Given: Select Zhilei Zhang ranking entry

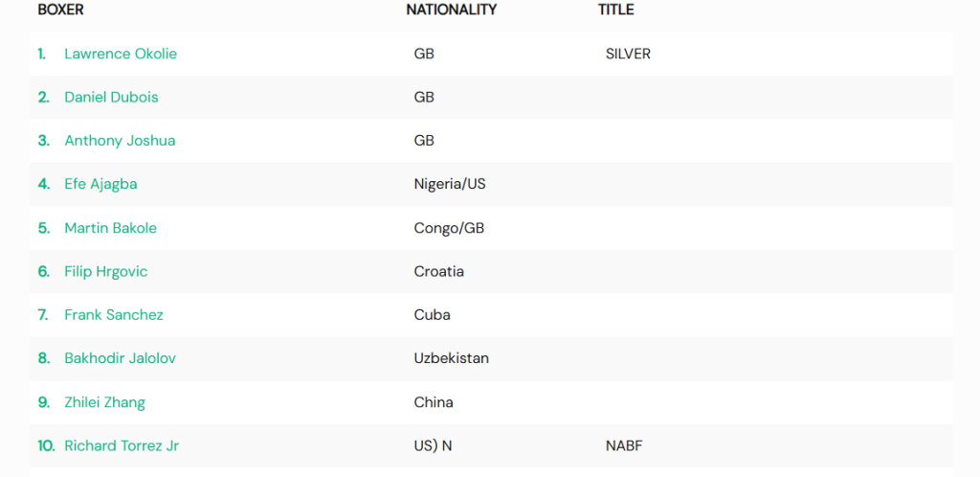Looking at the screenshot, I should (x=105, y=402).
